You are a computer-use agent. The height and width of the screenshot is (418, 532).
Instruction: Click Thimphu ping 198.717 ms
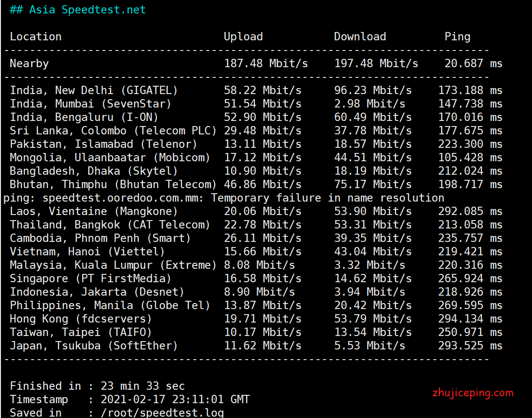470,184
